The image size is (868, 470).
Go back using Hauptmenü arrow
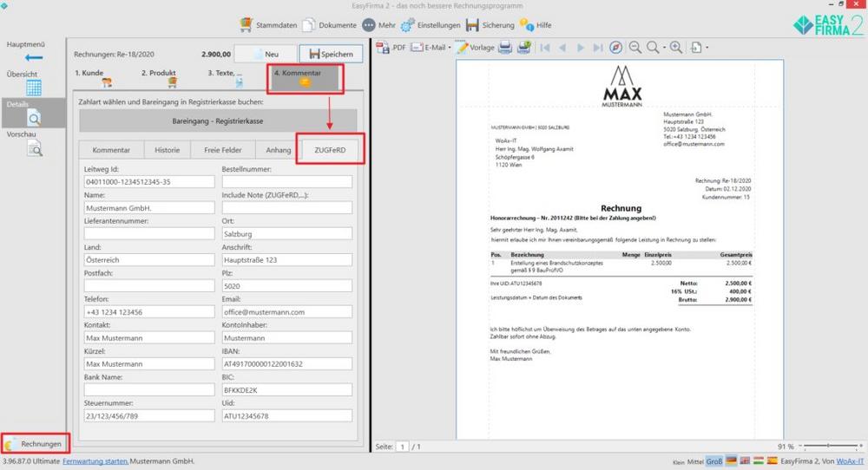(x=34, y=57)
